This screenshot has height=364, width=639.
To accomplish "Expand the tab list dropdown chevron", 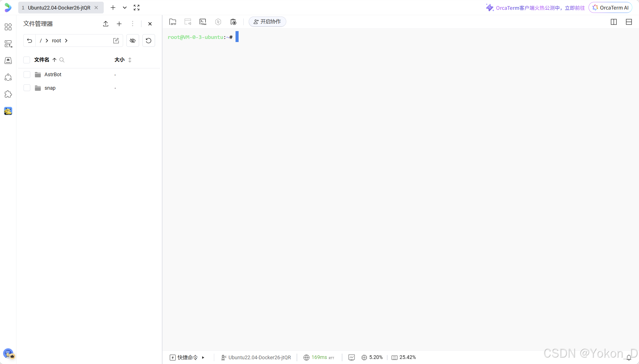I will pyautogui.click(x=125, y=8).
